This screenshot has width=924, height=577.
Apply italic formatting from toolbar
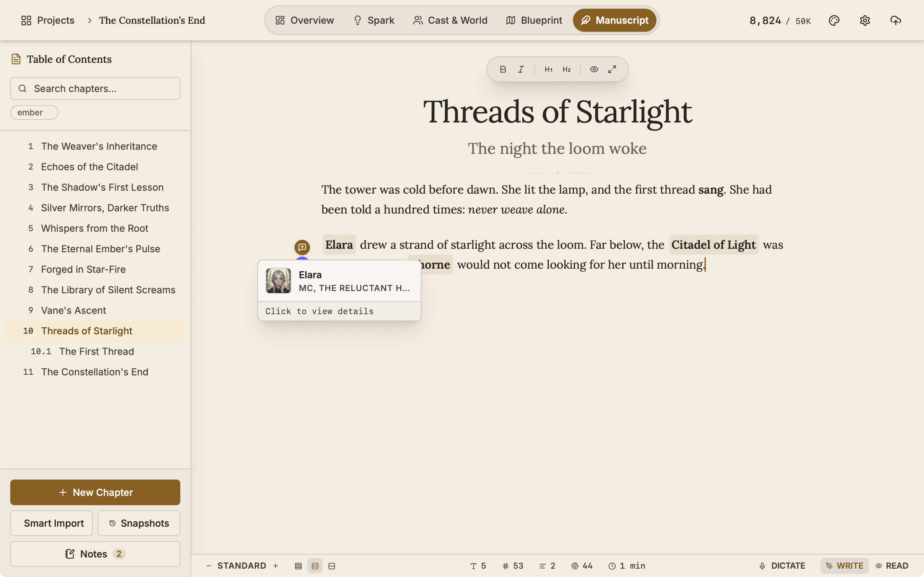pos(521,70)
